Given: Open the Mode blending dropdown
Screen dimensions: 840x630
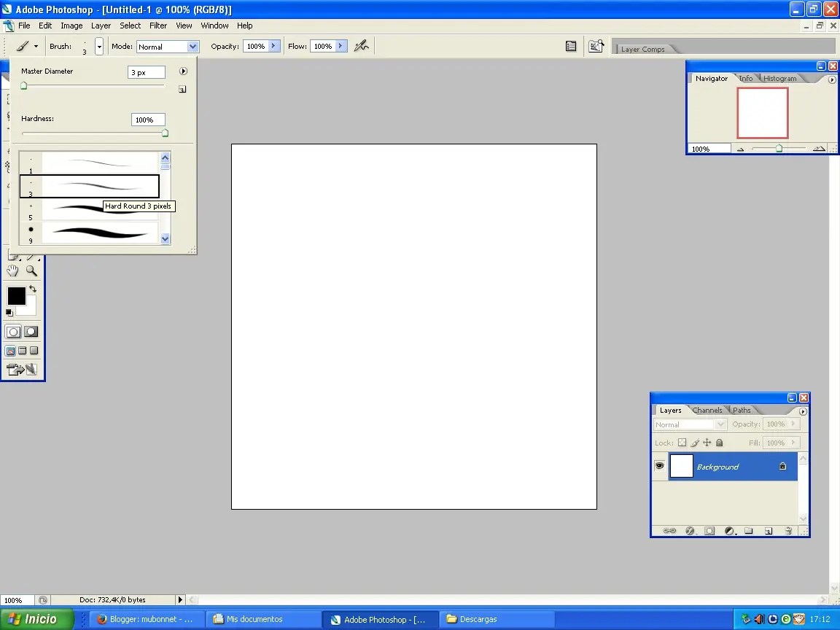Looking at the screenshot, I should click(x=192, y=47).
